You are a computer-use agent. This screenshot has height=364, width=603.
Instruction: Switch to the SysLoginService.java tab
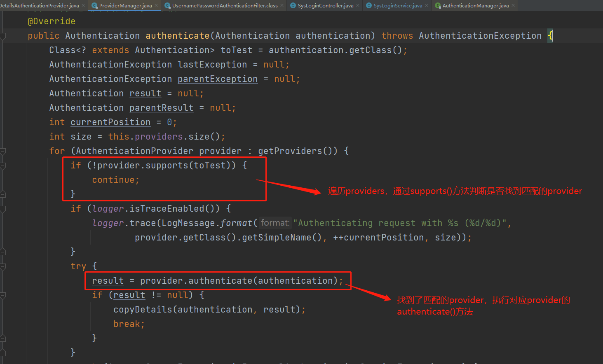pos(398,5)
